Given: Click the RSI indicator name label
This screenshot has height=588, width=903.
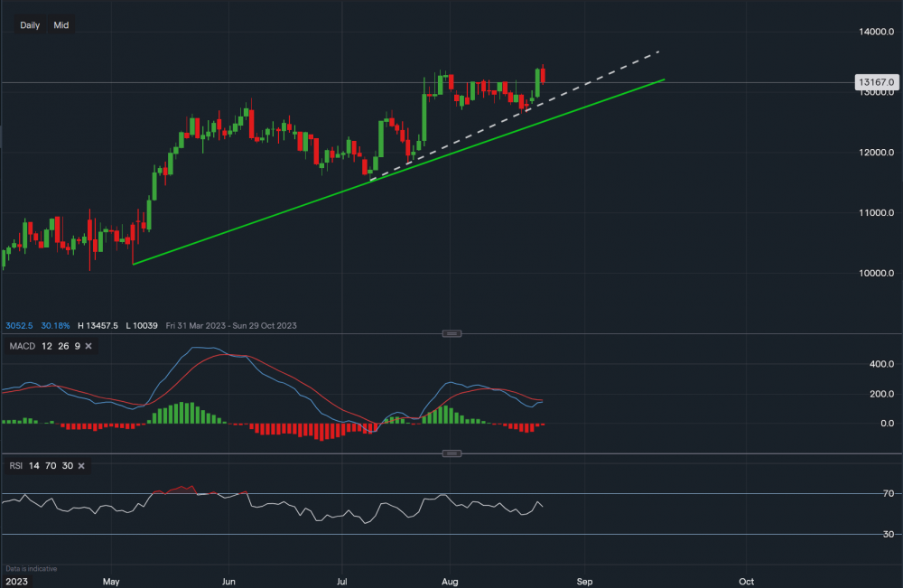Looking at the screenshot, I should point(14,466).
